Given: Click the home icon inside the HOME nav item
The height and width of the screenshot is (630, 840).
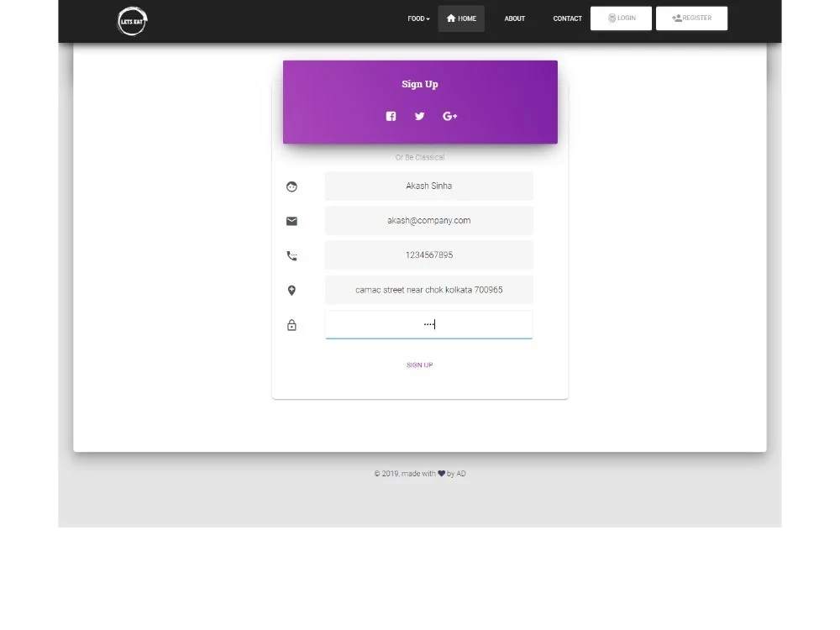Looking at the screenshot, I should (x=449, y=18).
